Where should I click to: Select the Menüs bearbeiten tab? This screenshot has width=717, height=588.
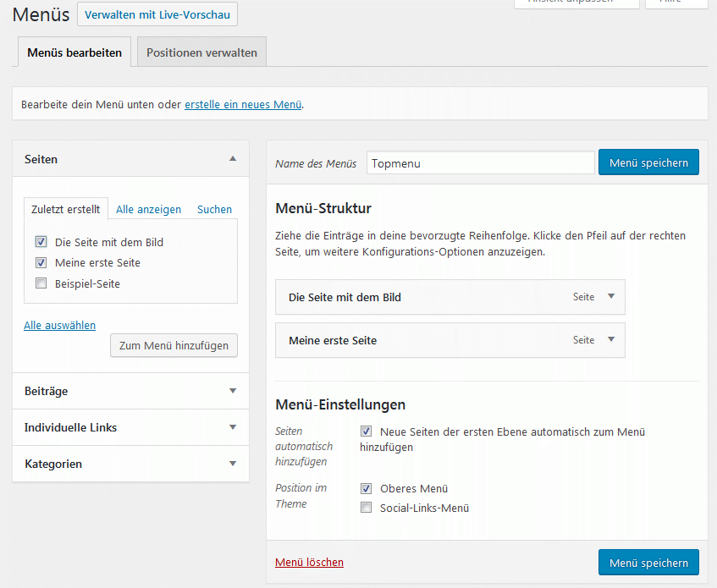click(x=74, y=52)
